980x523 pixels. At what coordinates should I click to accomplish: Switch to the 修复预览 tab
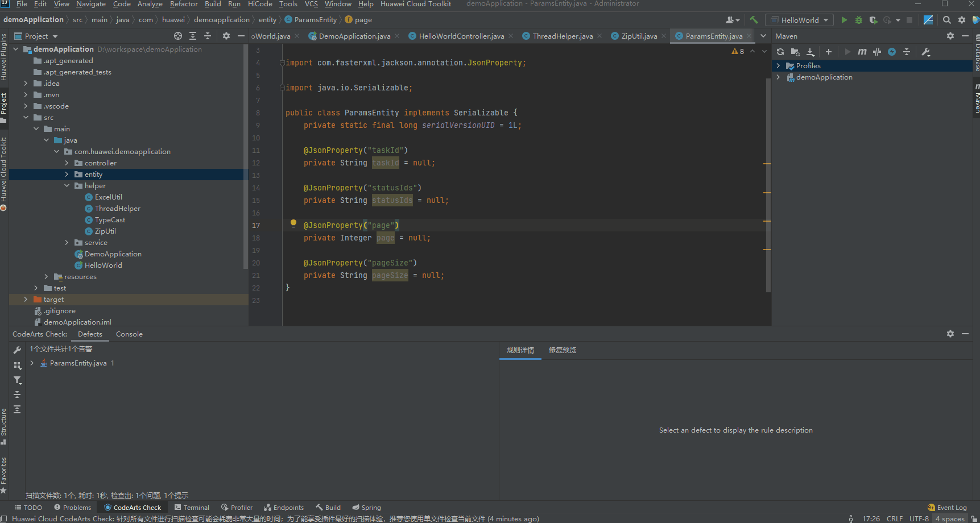click(562, 350)
